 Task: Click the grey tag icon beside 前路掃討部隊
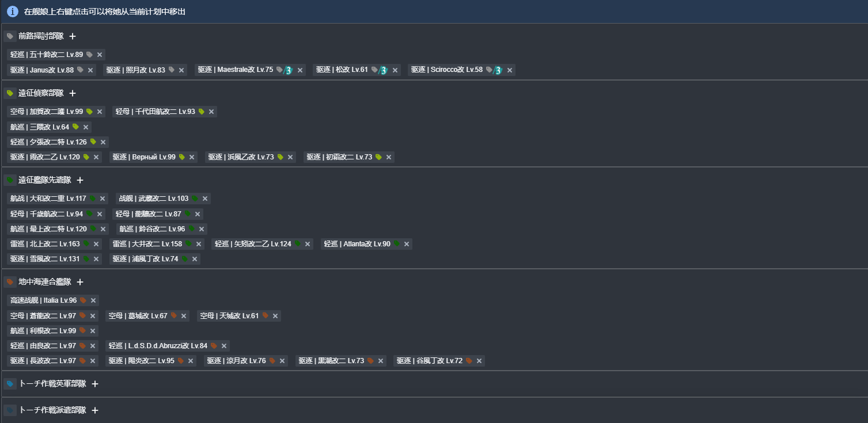click(10, 36)
